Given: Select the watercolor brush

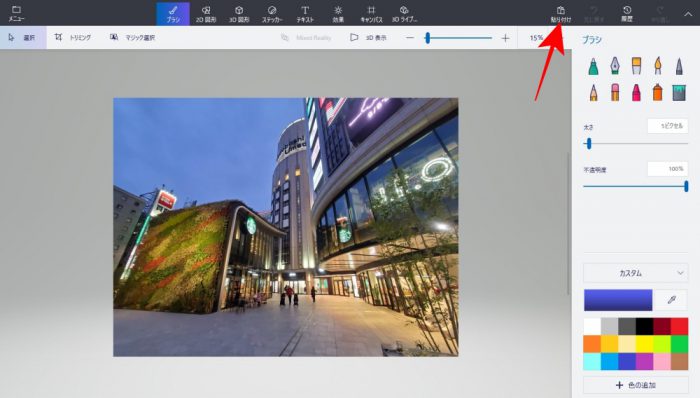Looking at the screenshot, I should click(x=658, y=66).
